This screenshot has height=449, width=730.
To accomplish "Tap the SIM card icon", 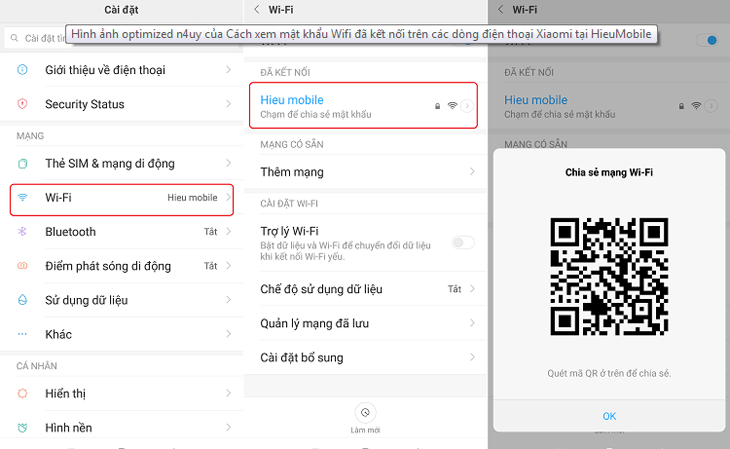I will click(x=22, y=163).
